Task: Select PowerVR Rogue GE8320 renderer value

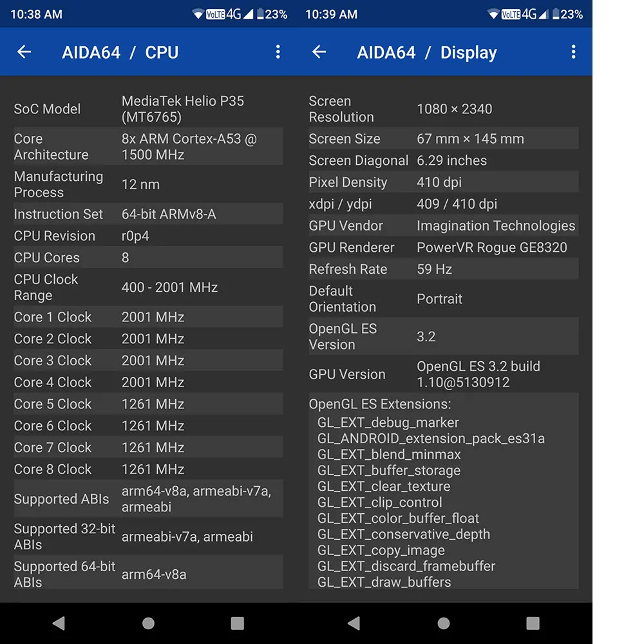Action: click(x=491, y=247)
